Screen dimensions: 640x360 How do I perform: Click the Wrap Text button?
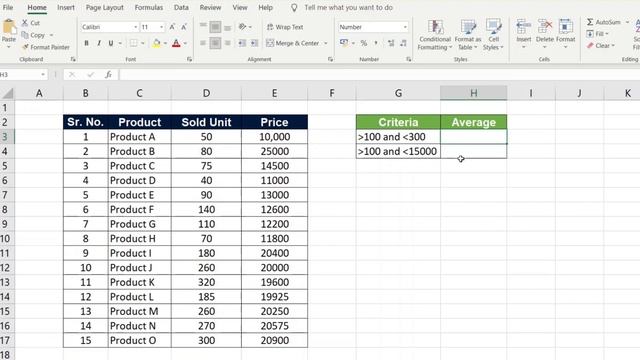pos(285,27)
